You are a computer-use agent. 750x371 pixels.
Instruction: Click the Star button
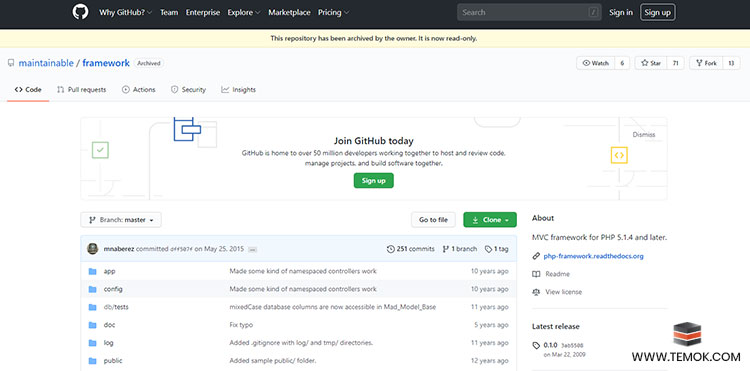[651, 63]
